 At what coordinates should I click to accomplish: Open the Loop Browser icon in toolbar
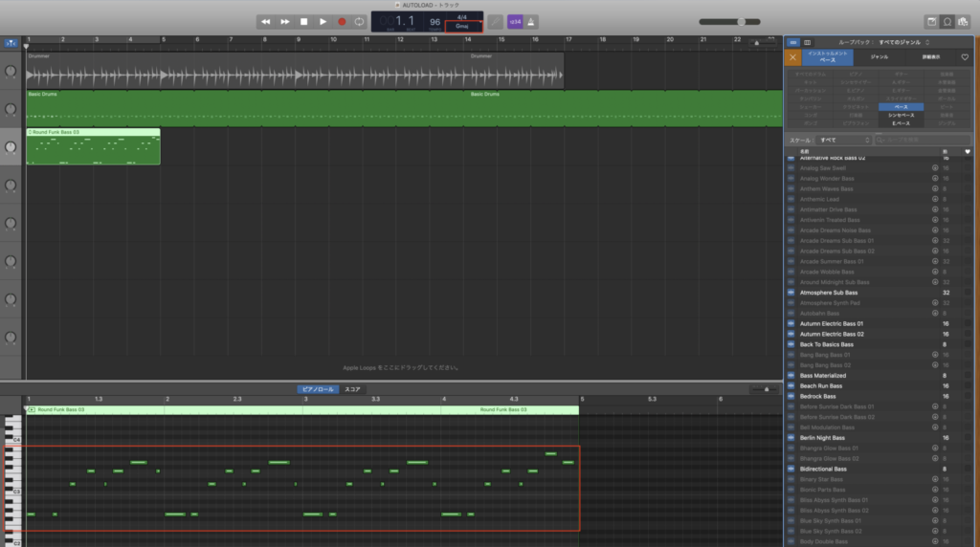point(947,21)
